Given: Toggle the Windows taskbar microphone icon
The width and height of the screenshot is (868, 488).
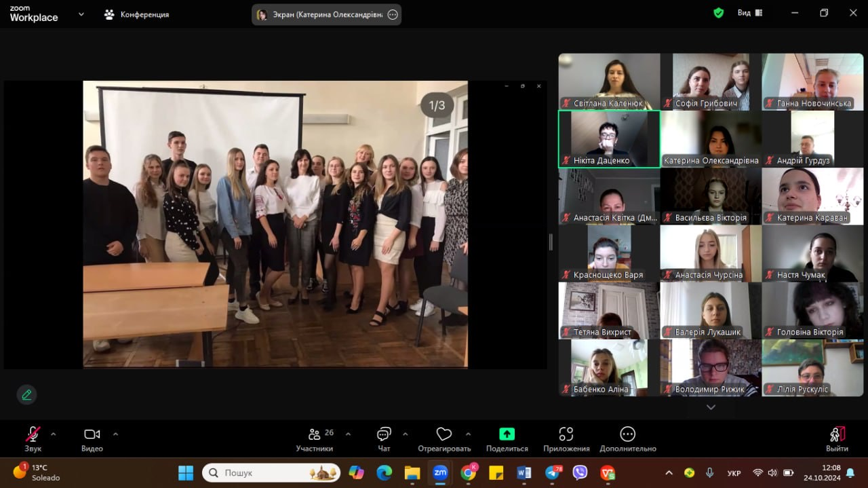Looking at the screenshot, I should pos(709,472).
